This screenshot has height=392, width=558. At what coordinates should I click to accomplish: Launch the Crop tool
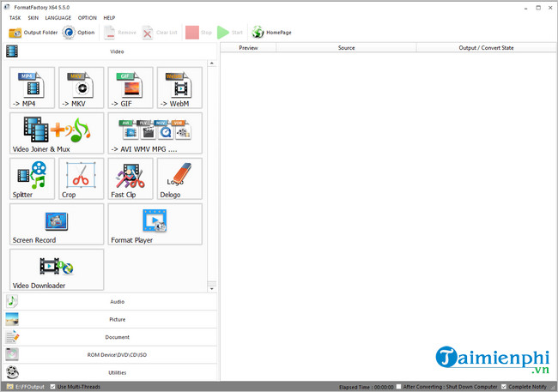pos(82,178)
